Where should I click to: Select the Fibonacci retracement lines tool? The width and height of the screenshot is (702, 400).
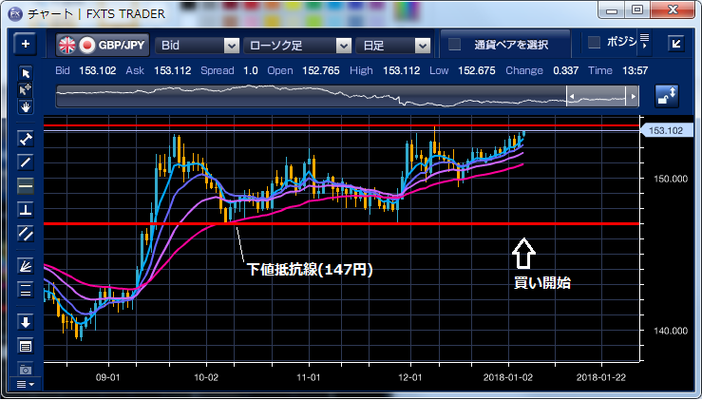pos(26,289)
